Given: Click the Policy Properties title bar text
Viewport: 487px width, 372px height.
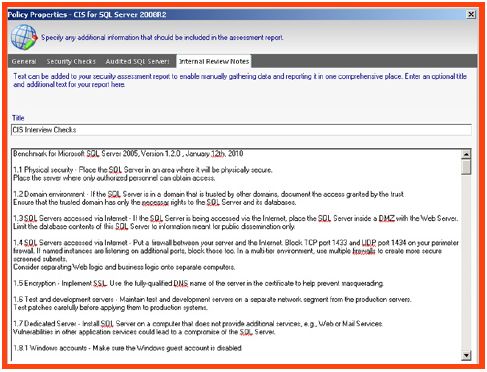Looking at the screenshot, I should (x=87, y=15).
